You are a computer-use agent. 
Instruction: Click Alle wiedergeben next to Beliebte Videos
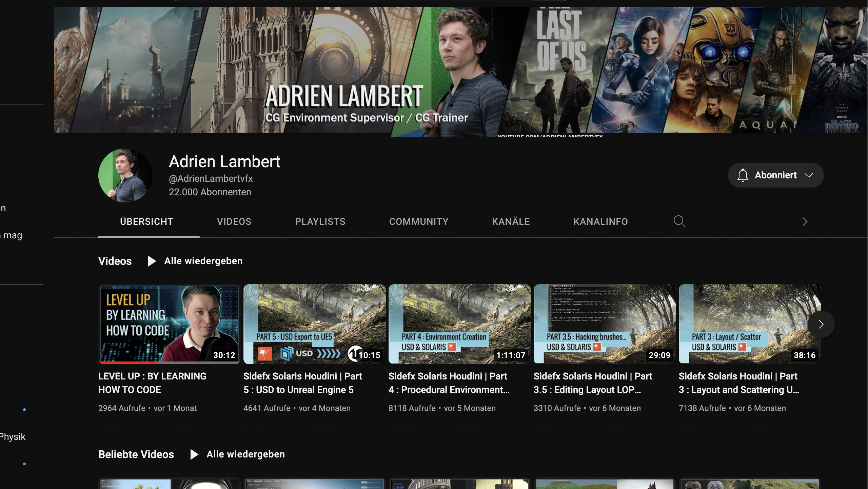(x=245, y=454)
